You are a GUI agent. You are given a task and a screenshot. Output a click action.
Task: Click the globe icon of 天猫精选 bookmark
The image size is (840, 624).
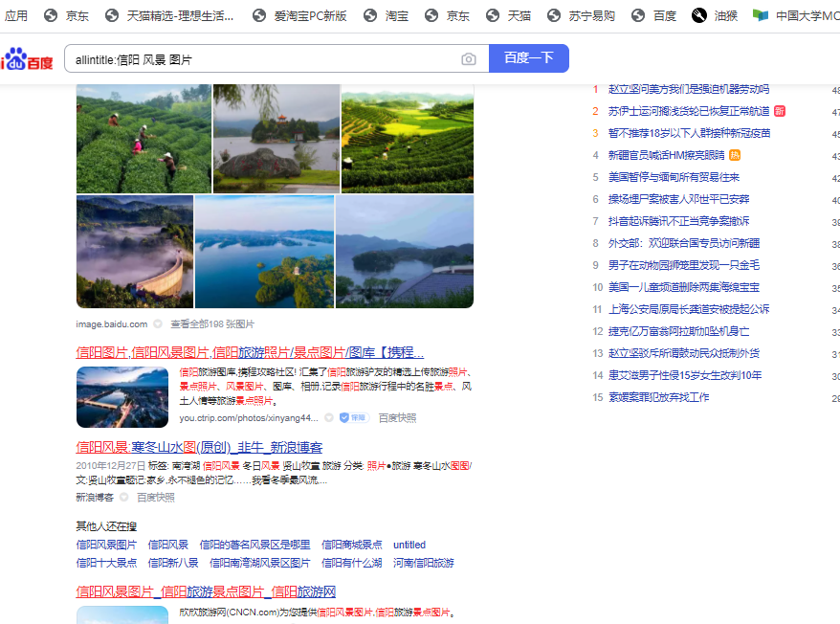click(x=111, y=15)
